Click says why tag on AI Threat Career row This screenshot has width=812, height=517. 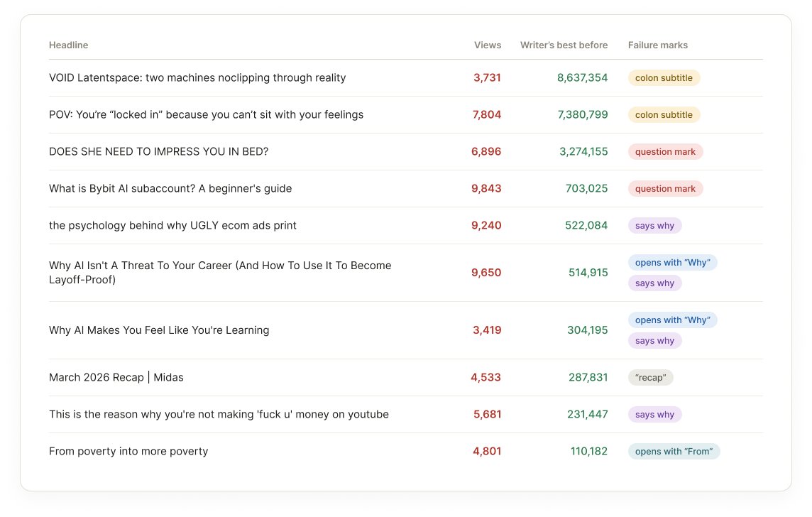654,283
